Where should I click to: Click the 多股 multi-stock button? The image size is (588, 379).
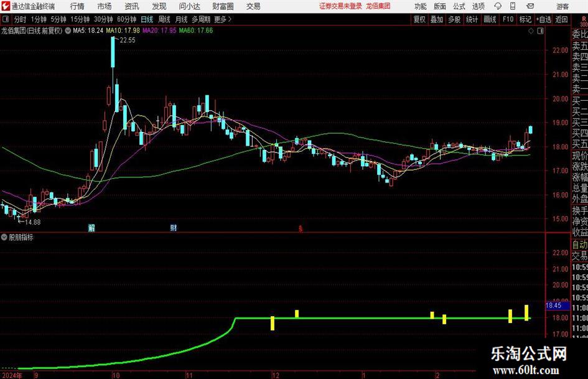pos(454,19)
